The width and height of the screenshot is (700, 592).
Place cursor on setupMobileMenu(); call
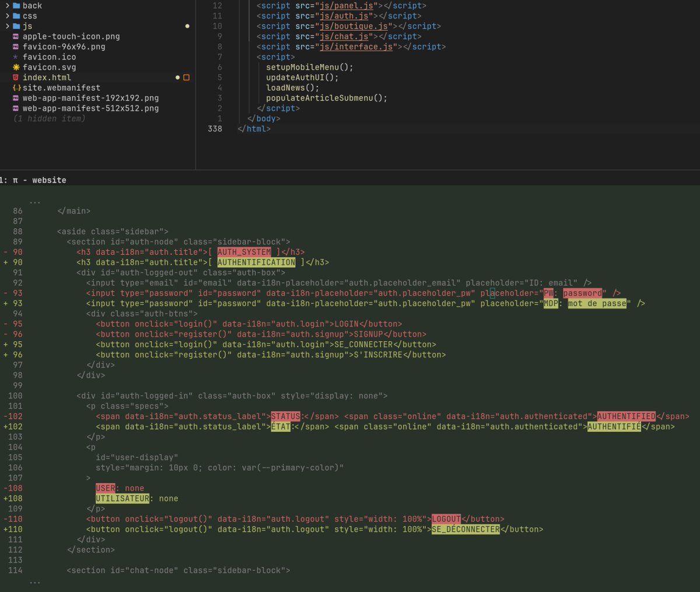310,67
